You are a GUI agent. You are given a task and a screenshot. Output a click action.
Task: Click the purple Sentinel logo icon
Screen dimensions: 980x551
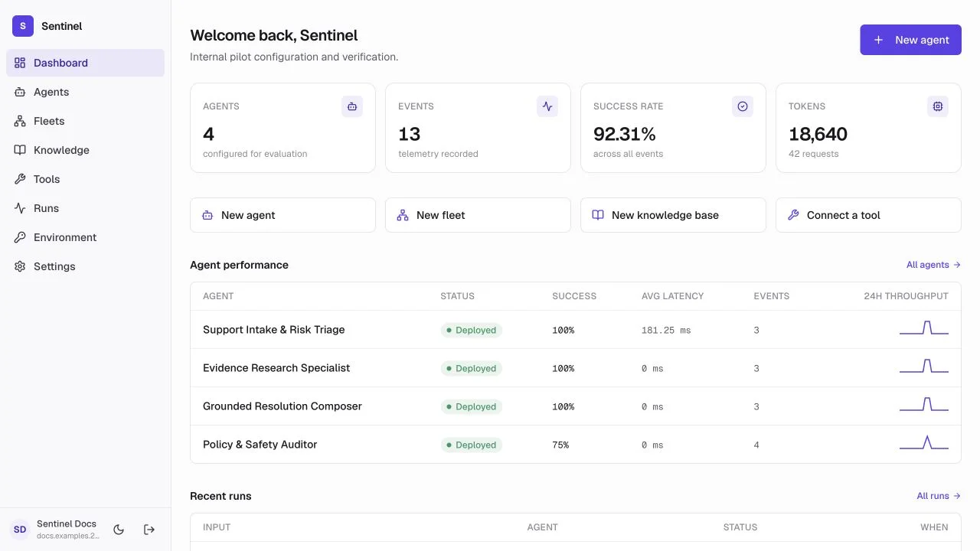tap(23, 26)
